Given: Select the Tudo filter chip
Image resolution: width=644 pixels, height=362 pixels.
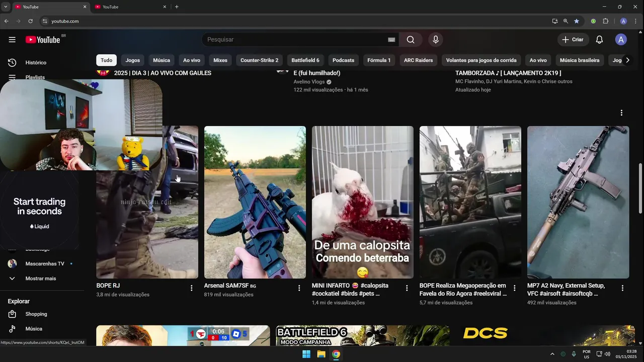Looking at the screenshot, I should coord(107,60).
